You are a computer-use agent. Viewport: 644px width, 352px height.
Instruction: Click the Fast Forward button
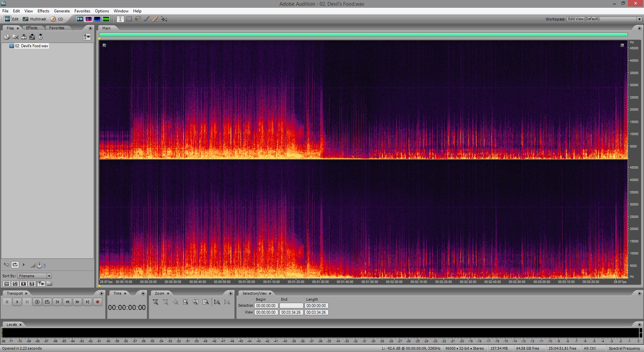click(x=77, y=302)
